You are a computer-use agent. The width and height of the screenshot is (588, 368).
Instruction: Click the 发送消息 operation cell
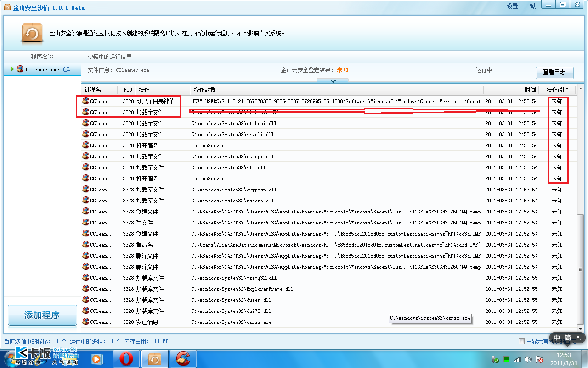[x=147, y=322]
